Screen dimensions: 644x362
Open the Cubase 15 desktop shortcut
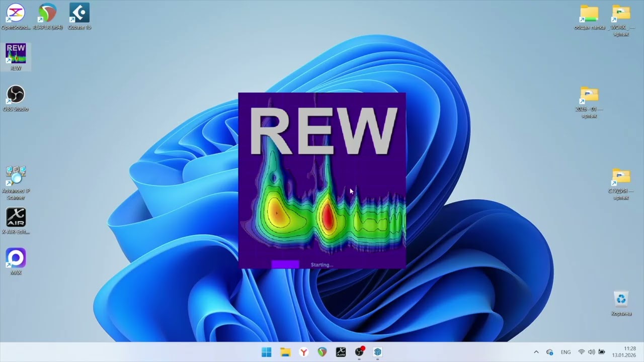pyautogui.click(x=79, y=16)
